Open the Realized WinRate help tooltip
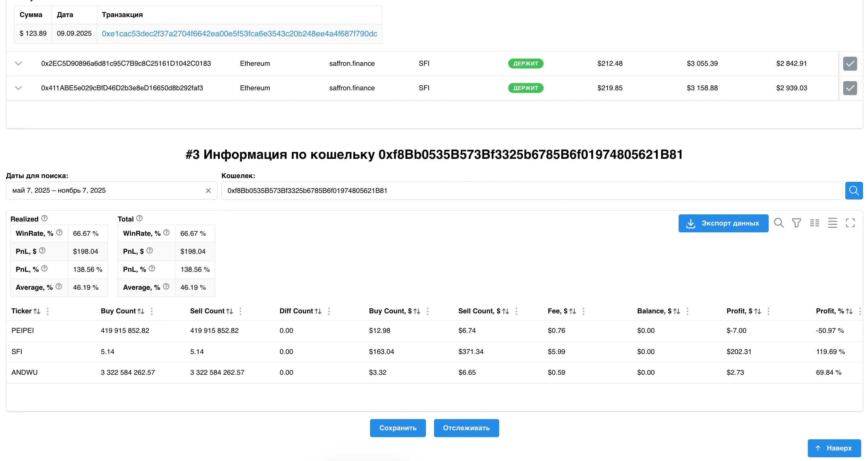The height and width of the screenshot is (461, 868). 59,232
